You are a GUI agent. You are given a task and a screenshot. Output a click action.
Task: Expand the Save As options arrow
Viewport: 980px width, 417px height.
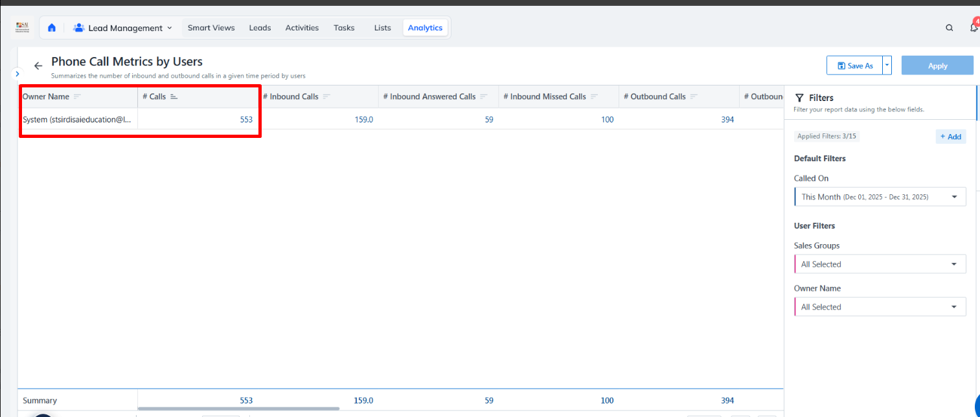887,65
